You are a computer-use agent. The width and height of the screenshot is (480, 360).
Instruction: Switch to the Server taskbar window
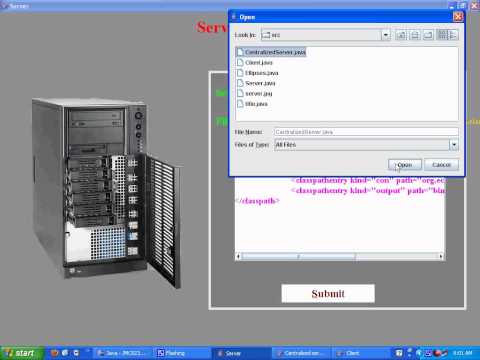pos(241,353)
